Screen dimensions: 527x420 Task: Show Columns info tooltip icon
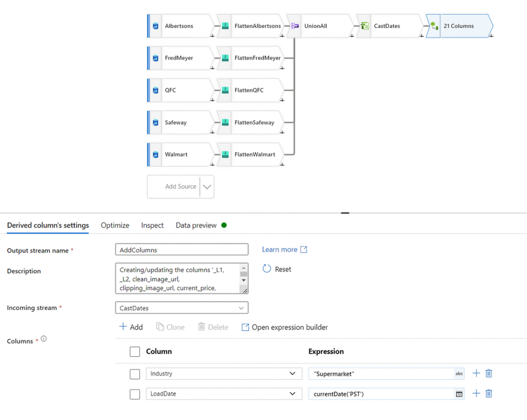pos(44,339)
